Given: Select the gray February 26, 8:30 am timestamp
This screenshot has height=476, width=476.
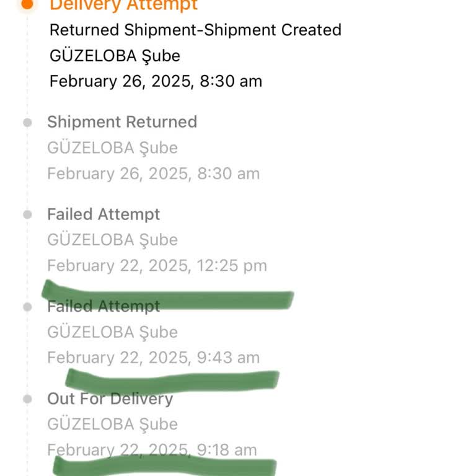Looking at the screenshot, I should tap(153, 174).
